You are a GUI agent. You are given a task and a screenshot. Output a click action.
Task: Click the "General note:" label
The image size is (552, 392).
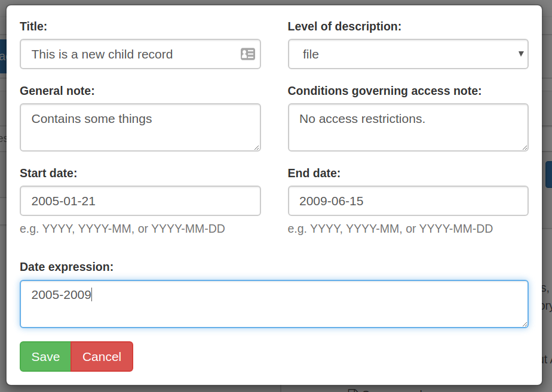tap(57, 91)
